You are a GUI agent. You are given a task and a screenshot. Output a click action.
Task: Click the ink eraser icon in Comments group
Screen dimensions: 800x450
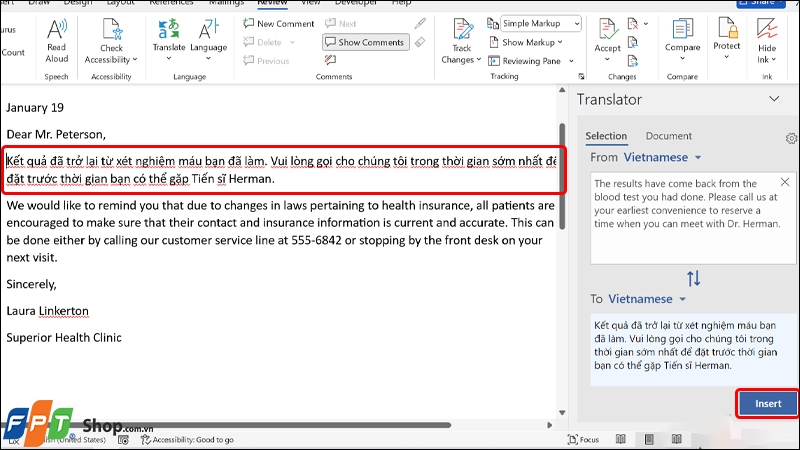420,42
